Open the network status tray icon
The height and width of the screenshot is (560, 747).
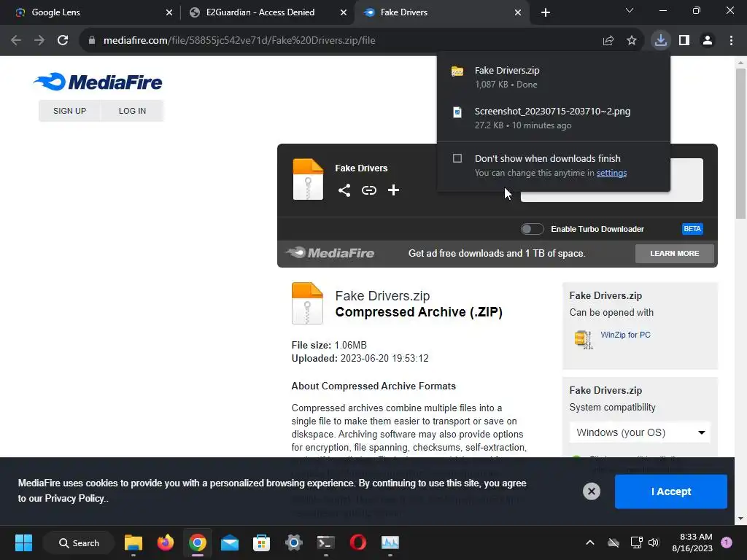[636, 542]
